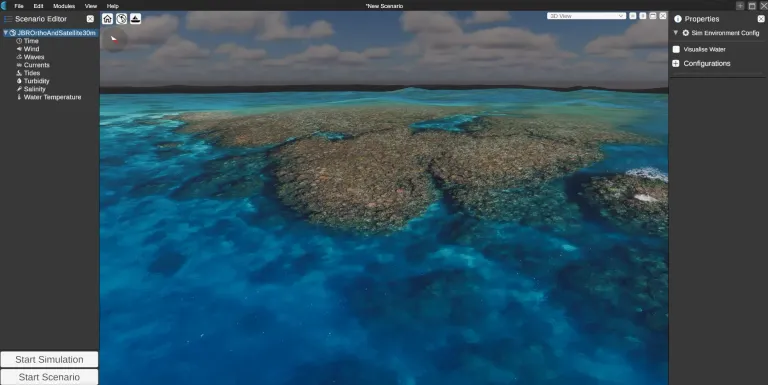Click the tides icon next to Tides
Viewport: 768px width, 385px height.
coord(19,73)
